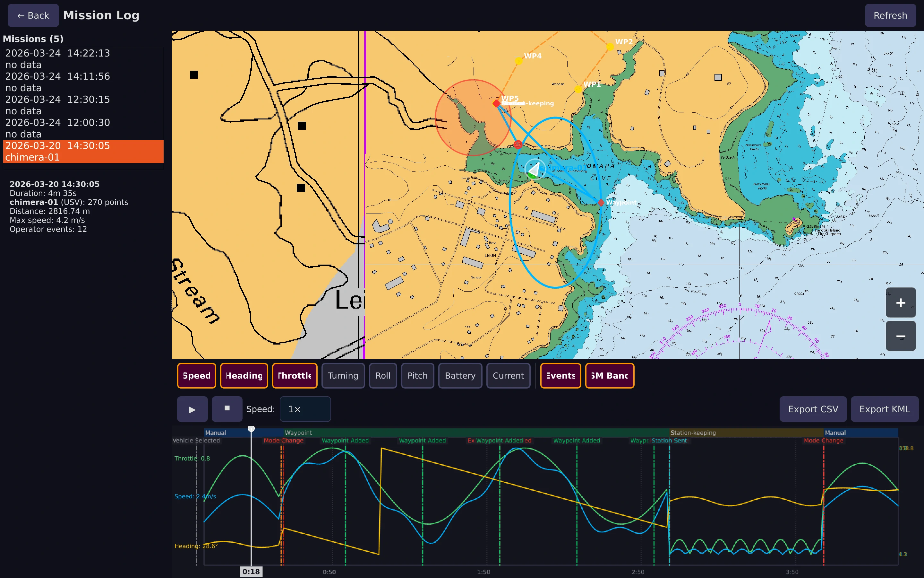Screen dimensions: 924x578
Task: Click the first Waypoint Added event label
Action: (x=345, y=440)
